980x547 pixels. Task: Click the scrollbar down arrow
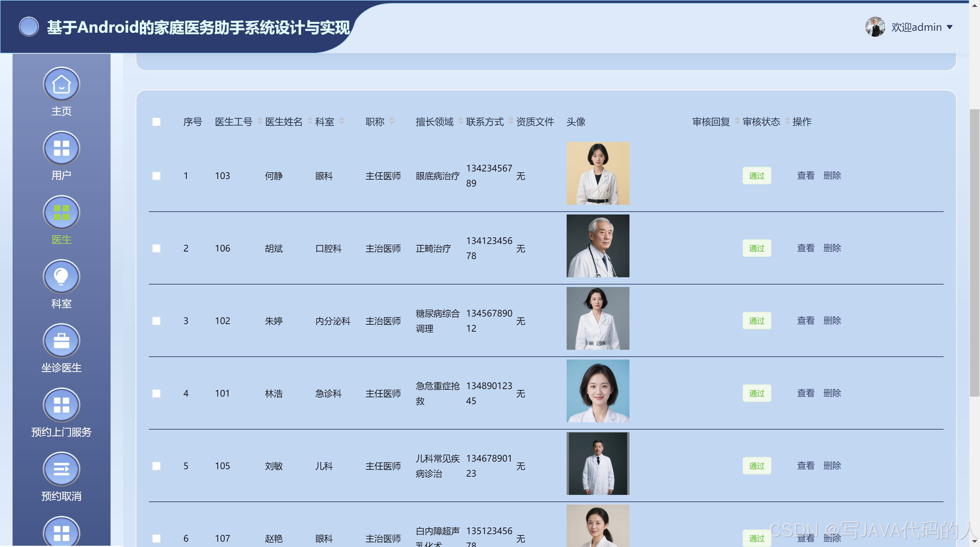coord(974,541)
